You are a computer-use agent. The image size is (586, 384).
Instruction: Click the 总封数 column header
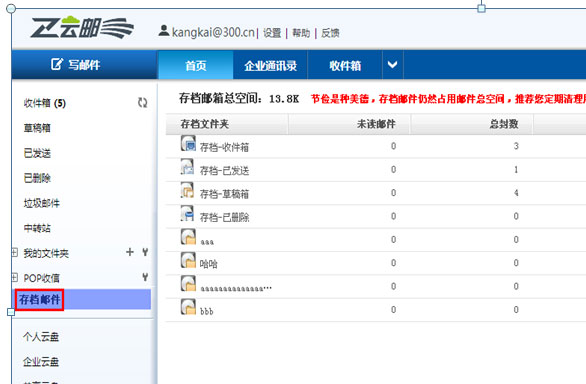pyautogui.click(x=504, y=124)
